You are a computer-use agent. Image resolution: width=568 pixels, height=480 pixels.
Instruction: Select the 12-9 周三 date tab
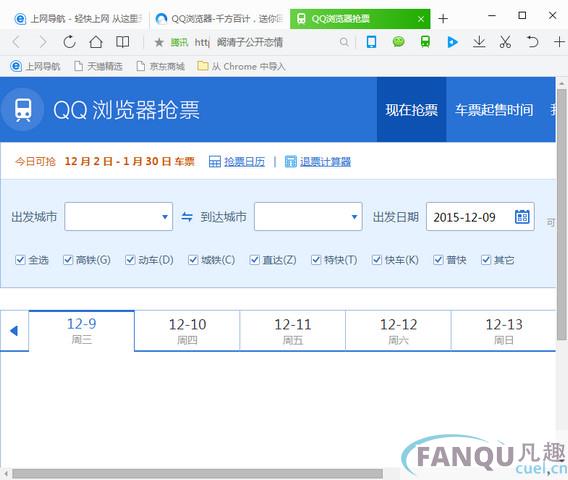tap(82, 331)
